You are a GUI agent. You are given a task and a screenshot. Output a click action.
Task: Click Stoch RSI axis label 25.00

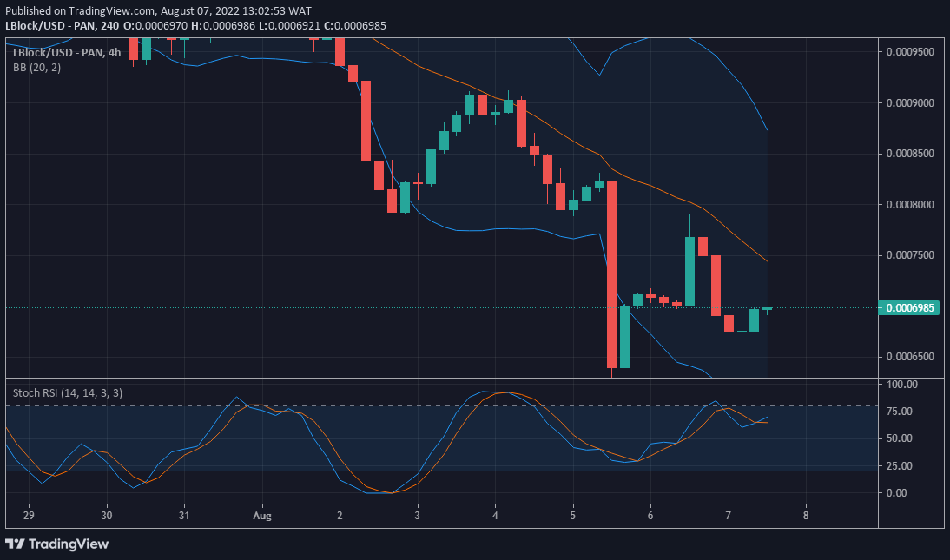click(899, 466)
